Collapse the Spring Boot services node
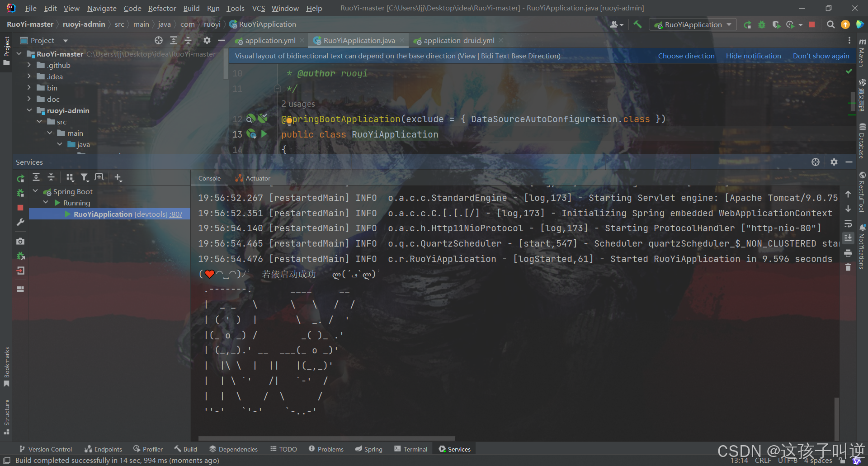The width and height of the screenshot is (868, 466). (x=35, y=191)
